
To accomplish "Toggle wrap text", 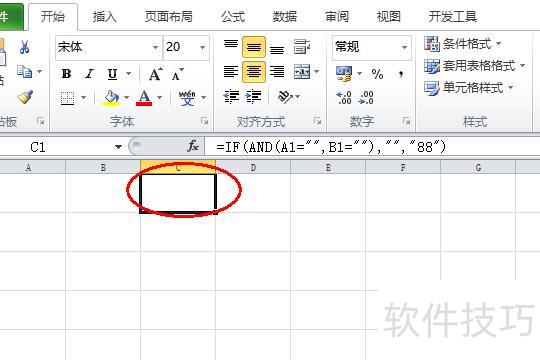I will [302, 46].
